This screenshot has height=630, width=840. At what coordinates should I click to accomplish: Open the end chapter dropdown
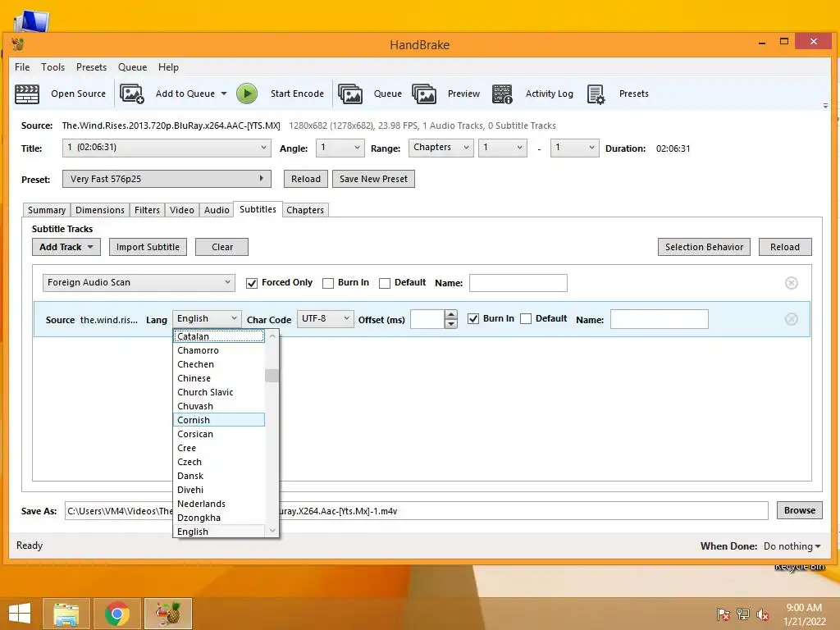click(575, 148)
